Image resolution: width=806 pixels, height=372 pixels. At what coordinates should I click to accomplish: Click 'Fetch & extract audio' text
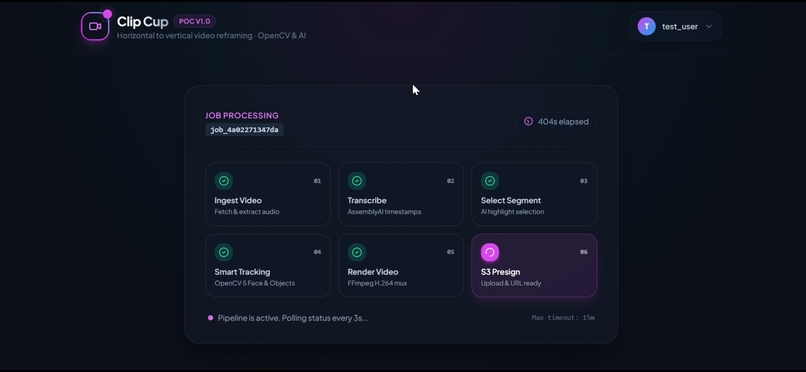click(x=247, y=212)
